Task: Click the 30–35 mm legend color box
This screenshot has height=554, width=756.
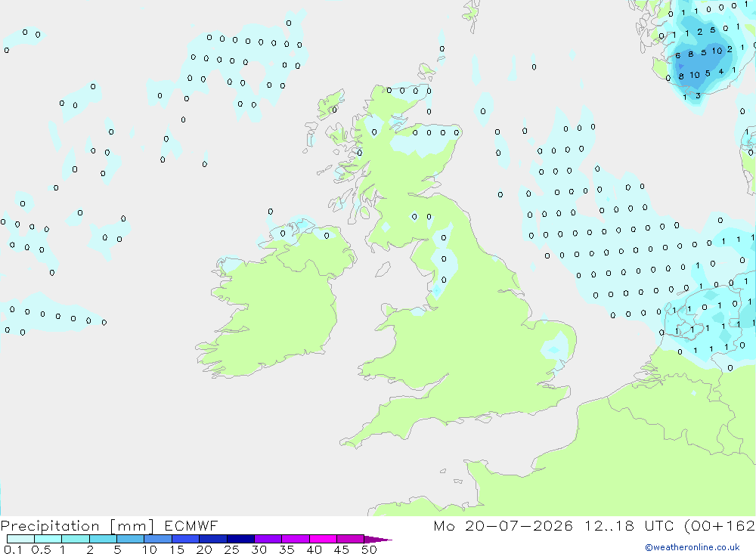Action: pos(268,539)
